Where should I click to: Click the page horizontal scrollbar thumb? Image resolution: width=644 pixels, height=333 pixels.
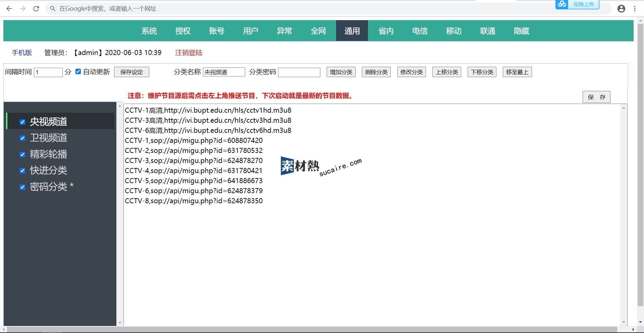point(312,330)
